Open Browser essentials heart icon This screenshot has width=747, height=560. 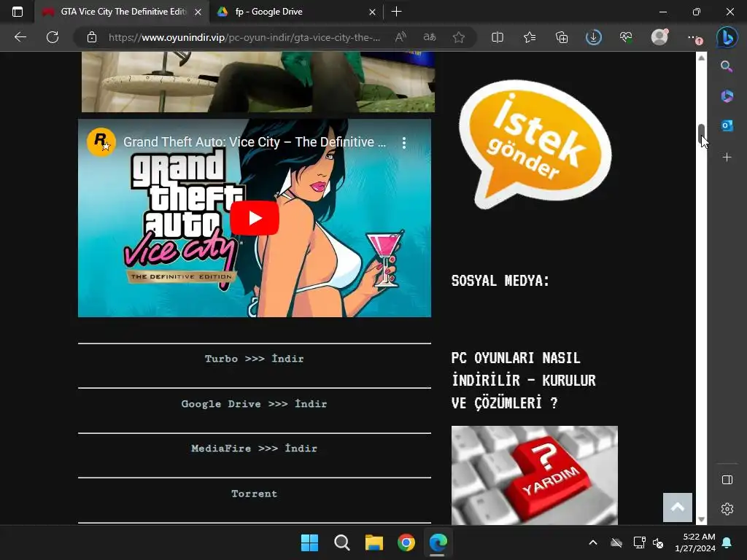pyautogui.click(x=626, y=37)
